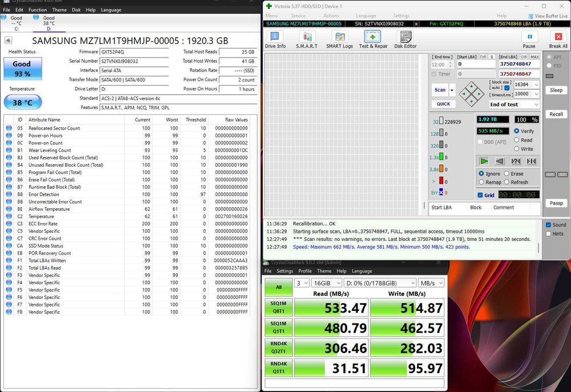The image size is (571, 392).
Task: Open the test count 3 dropdown
Action: [x=302, y=283]
